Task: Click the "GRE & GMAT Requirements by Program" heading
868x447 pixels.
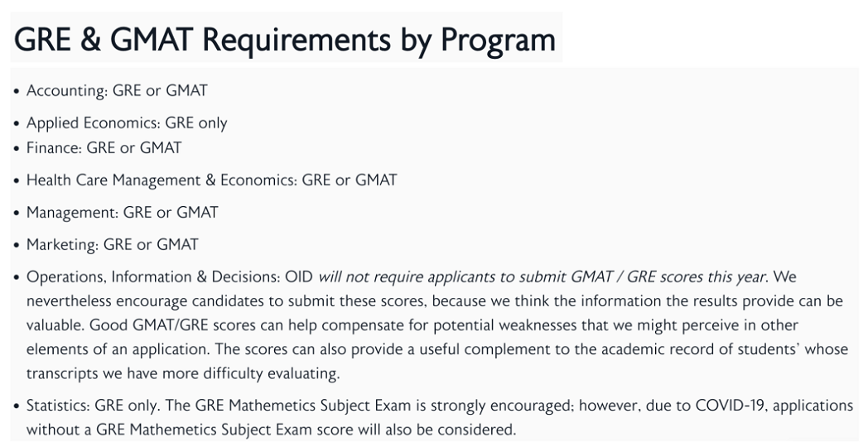Action: point(285,39)
